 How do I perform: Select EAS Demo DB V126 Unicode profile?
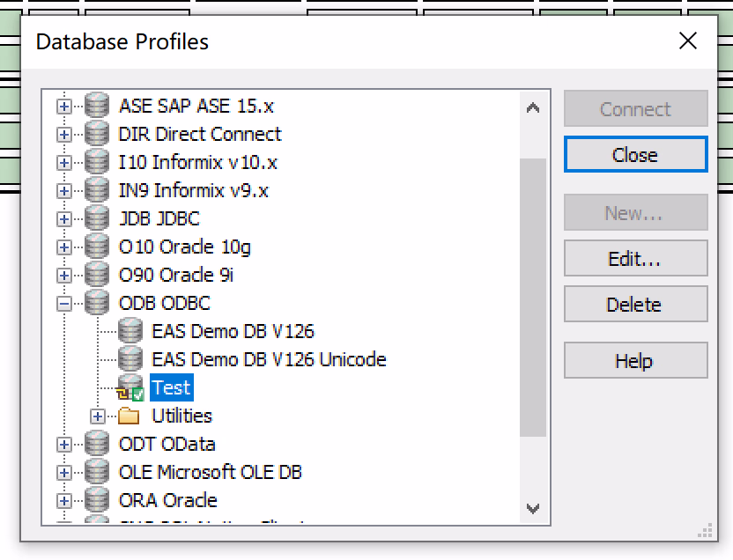[x=269, y=360]
